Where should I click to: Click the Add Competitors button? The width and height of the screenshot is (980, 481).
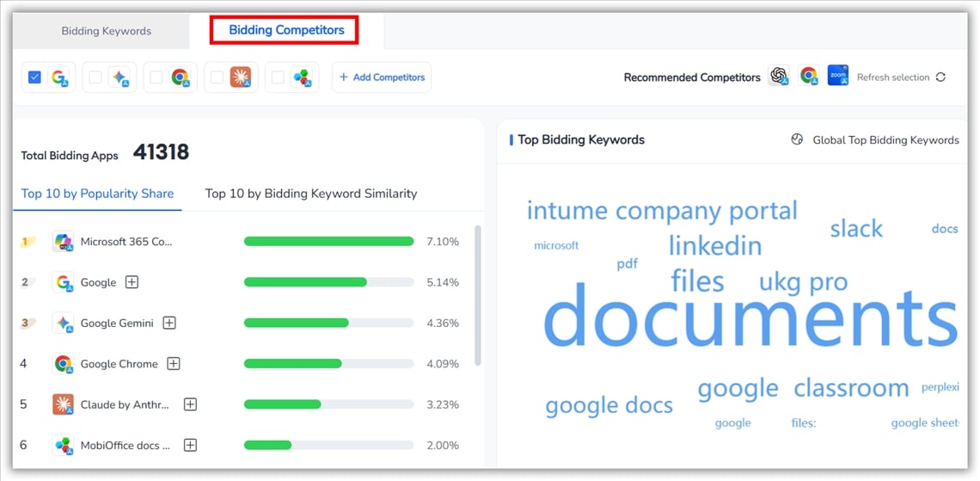382,77
